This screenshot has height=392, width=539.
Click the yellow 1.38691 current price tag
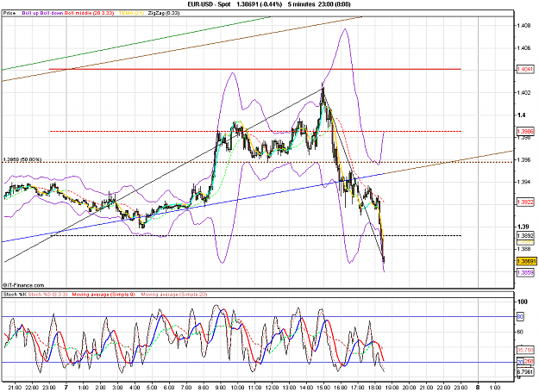[x=526, y=261]
